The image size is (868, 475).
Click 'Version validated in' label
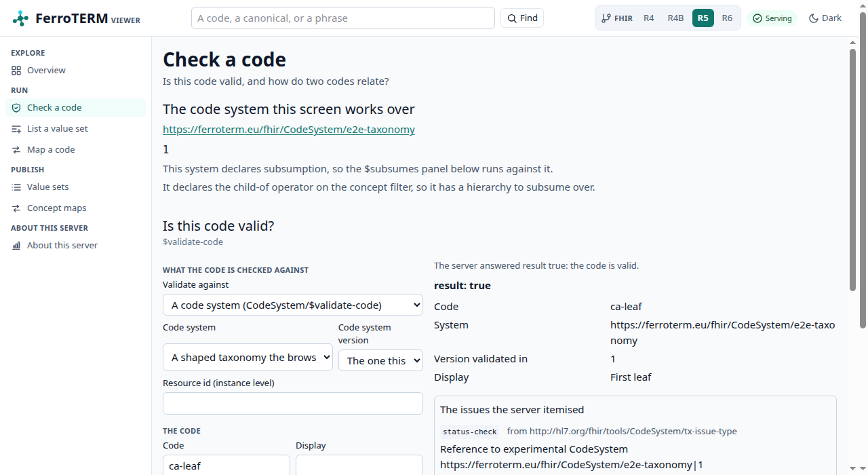(481, 359)
